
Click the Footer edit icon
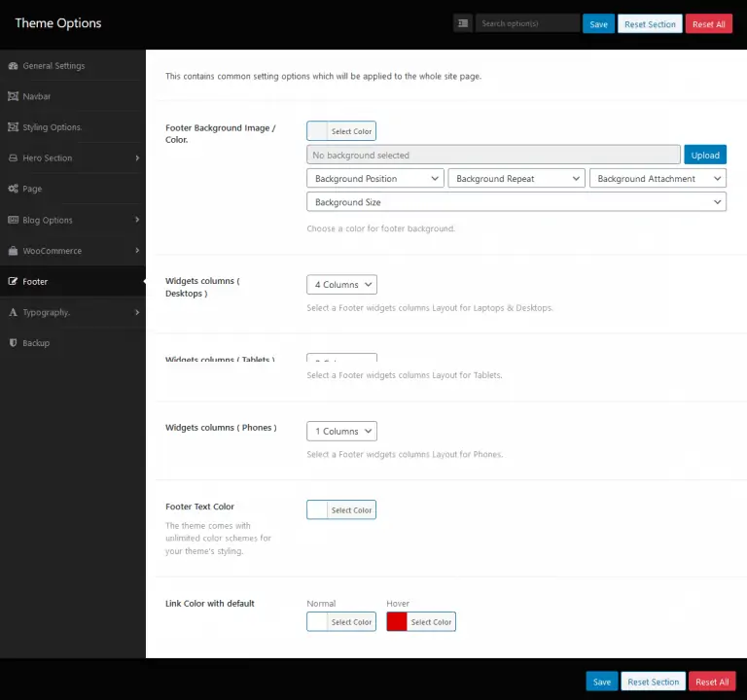point(13,281)
